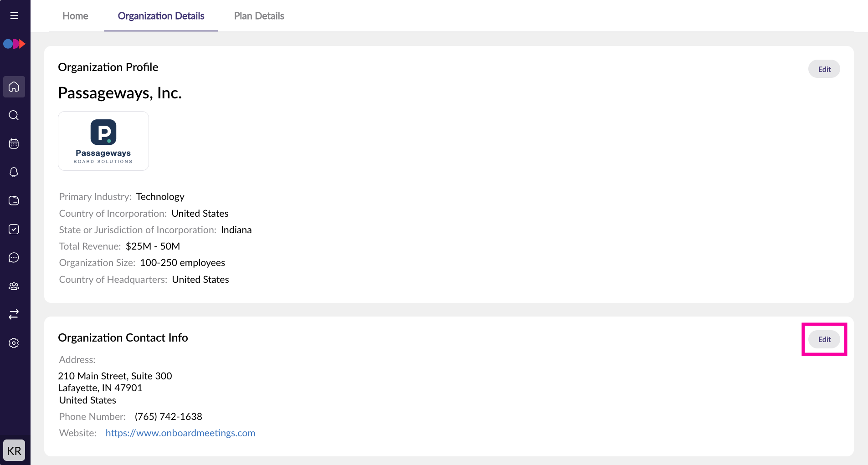Open the onboardmeetings.com website link

coord(180,433)
